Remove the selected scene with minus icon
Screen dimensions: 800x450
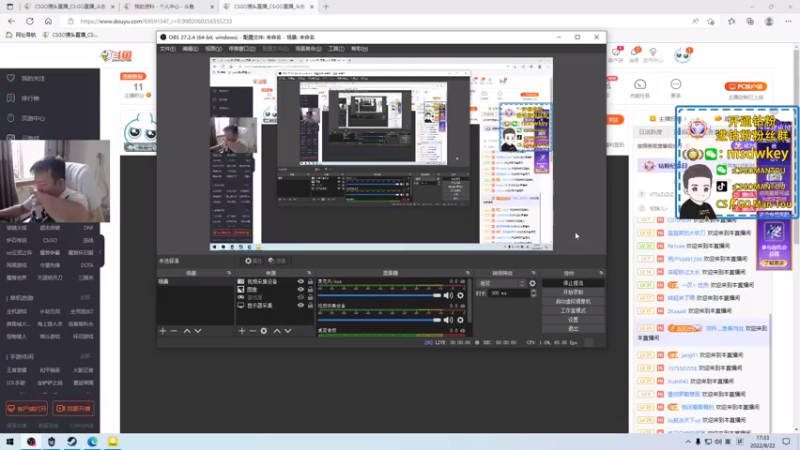point(174,331)
